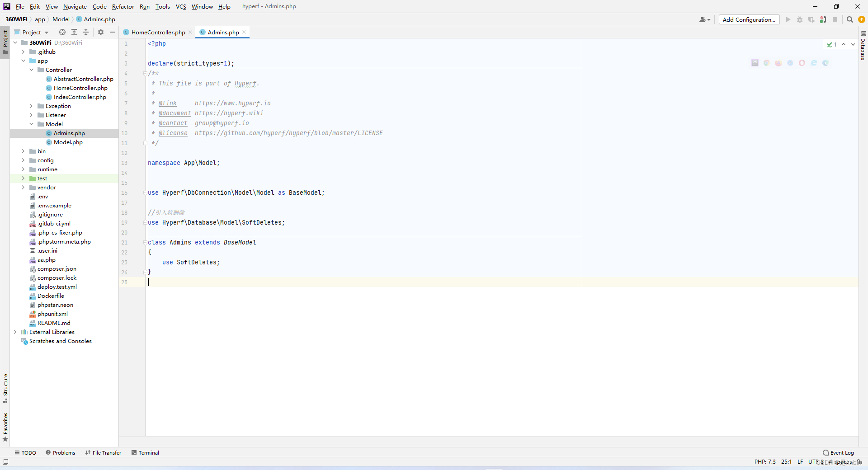Start debugging via the Debug bug icon

coord(799,19)
